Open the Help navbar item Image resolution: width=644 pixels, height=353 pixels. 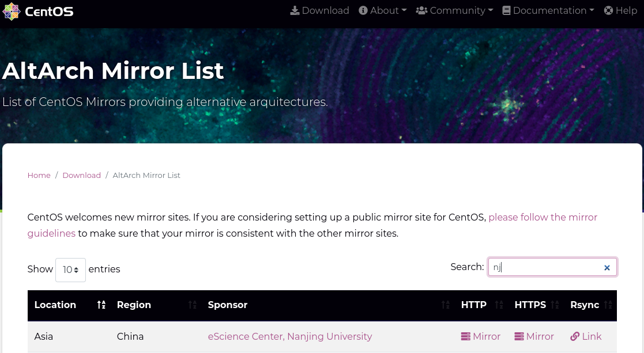[620, 11]
